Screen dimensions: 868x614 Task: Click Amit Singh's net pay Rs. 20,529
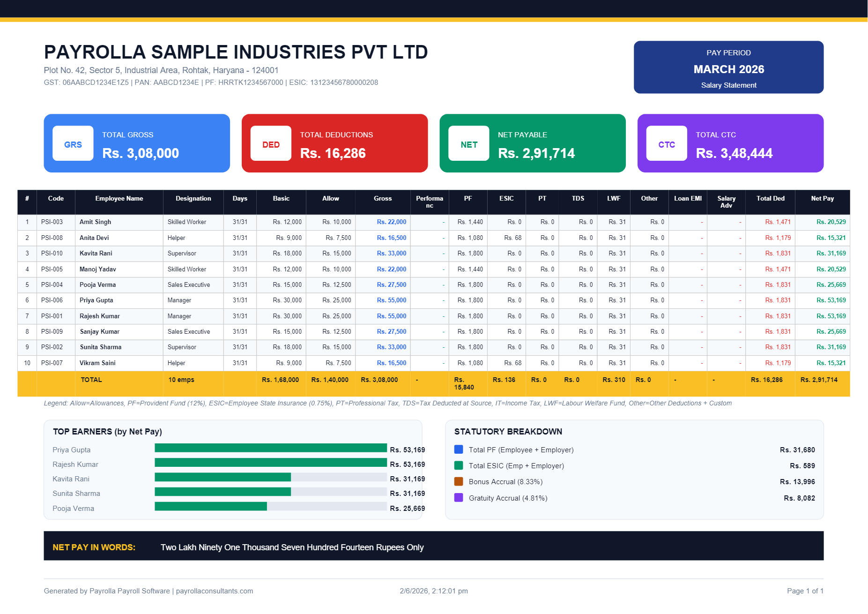[x=831, y=222]
